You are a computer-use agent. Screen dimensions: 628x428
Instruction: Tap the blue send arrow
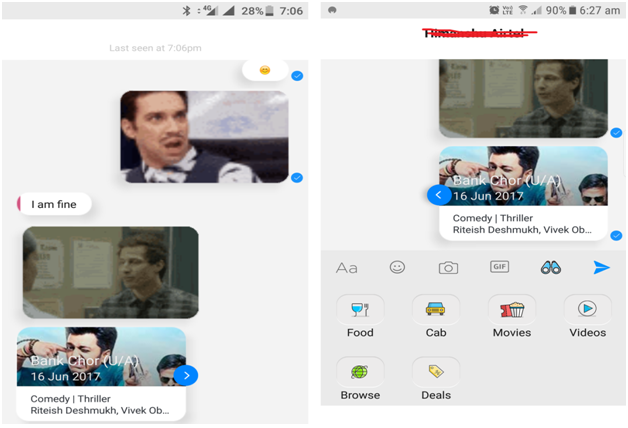pos(602,267)
